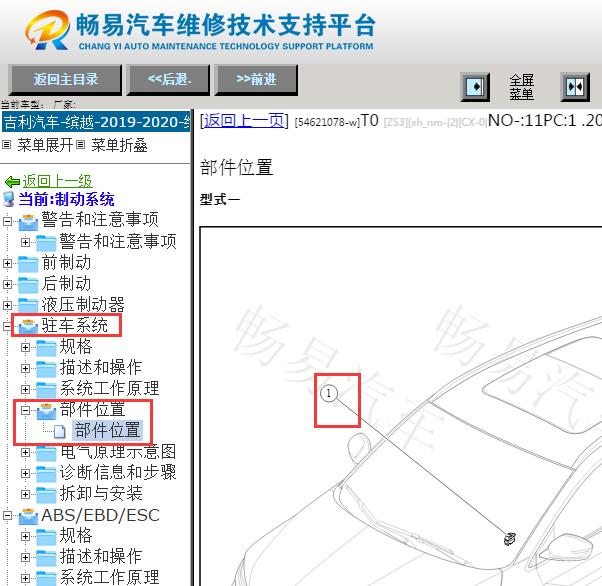
Task: Expand the nested 警告和注意事项 subfolder
Action: [x=25, y=242]
